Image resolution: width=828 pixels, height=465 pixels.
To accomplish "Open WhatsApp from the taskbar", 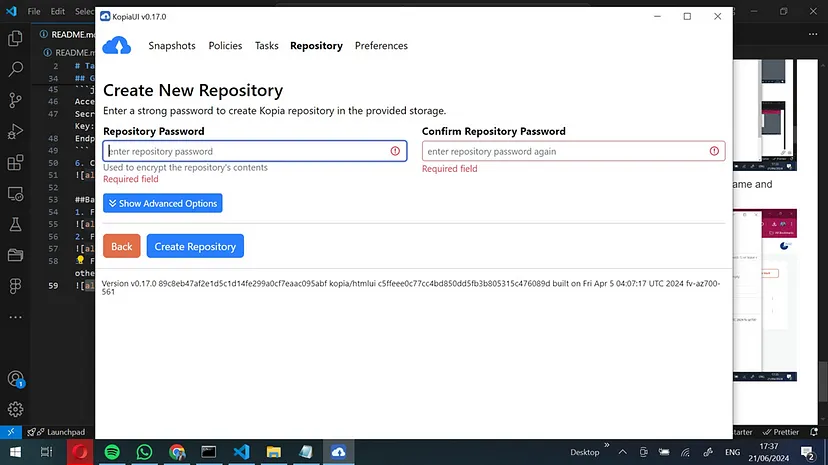I will tap(144, 452).
